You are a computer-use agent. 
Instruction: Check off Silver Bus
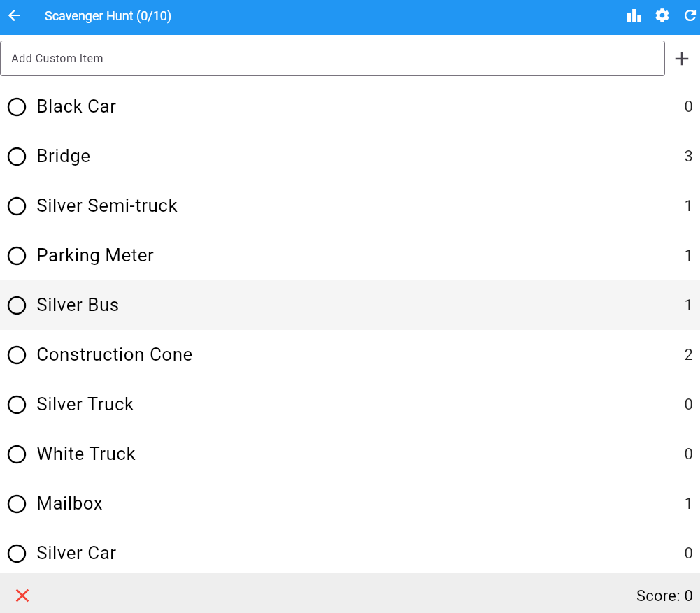click(x=17, y=305)
